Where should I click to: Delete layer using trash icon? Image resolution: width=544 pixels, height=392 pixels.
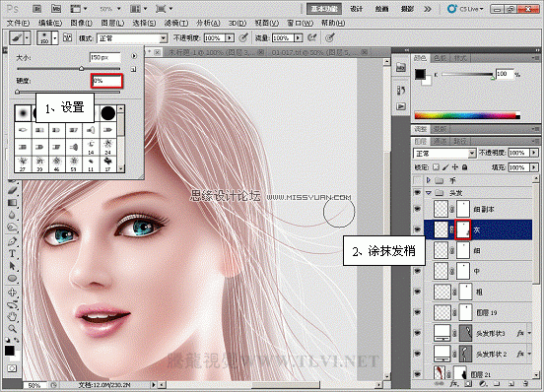525,384
